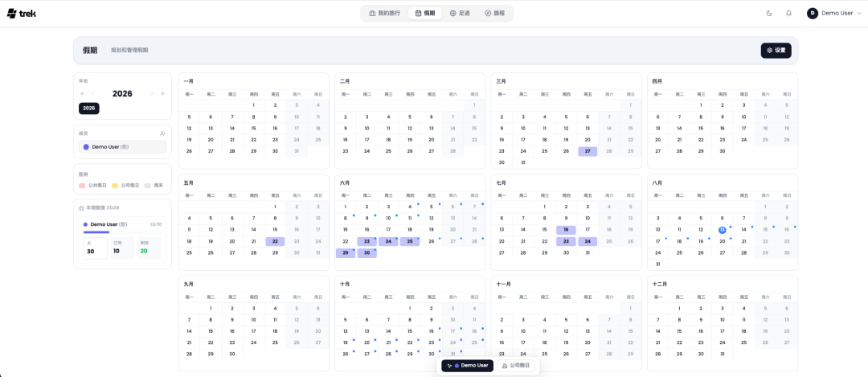Click highlighted June 29
This screenshot has width=868, height=377.
(x=345, y=252)
